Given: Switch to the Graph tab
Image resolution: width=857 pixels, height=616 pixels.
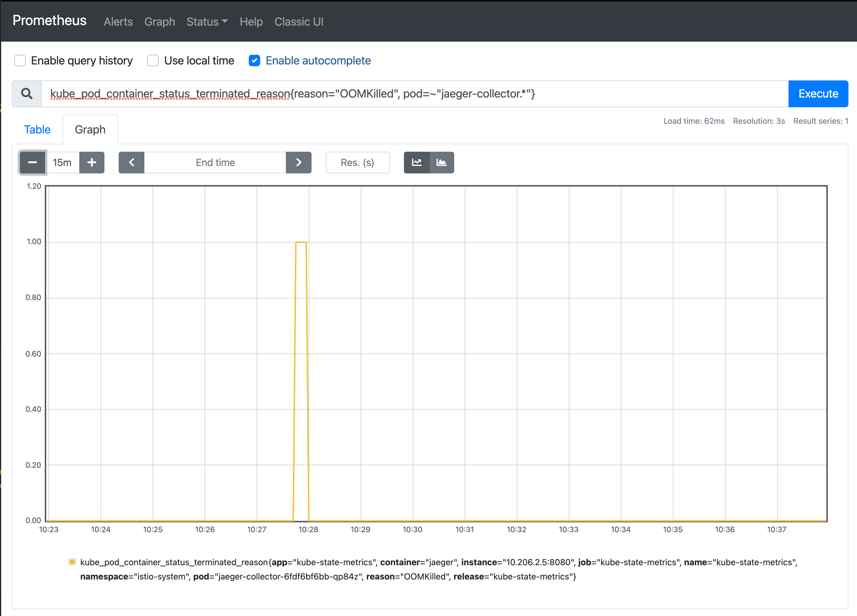Looking at the screenshot, I should click(x=90, y=130).
